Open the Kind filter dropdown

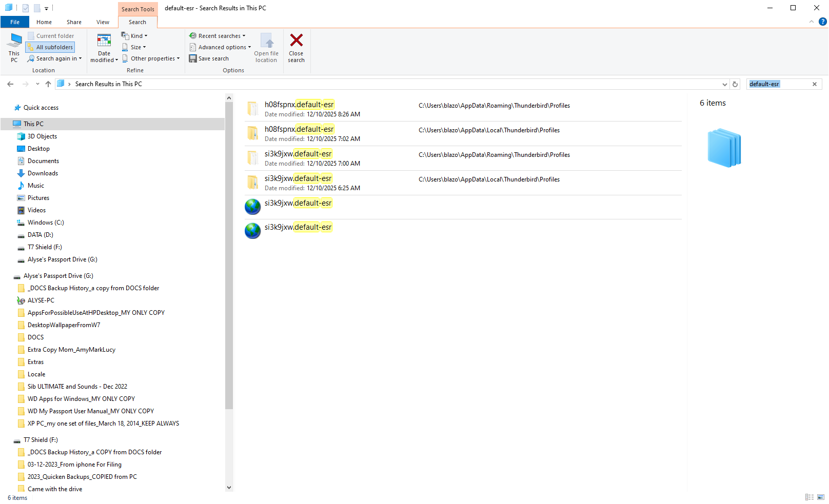(x=134, y=36)
